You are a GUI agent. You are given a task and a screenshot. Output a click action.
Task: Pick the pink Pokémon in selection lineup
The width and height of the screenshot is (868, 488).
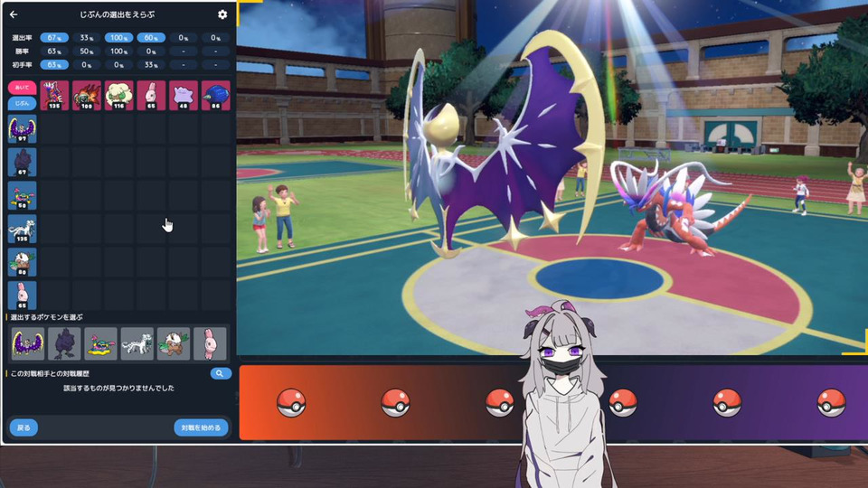211,343
